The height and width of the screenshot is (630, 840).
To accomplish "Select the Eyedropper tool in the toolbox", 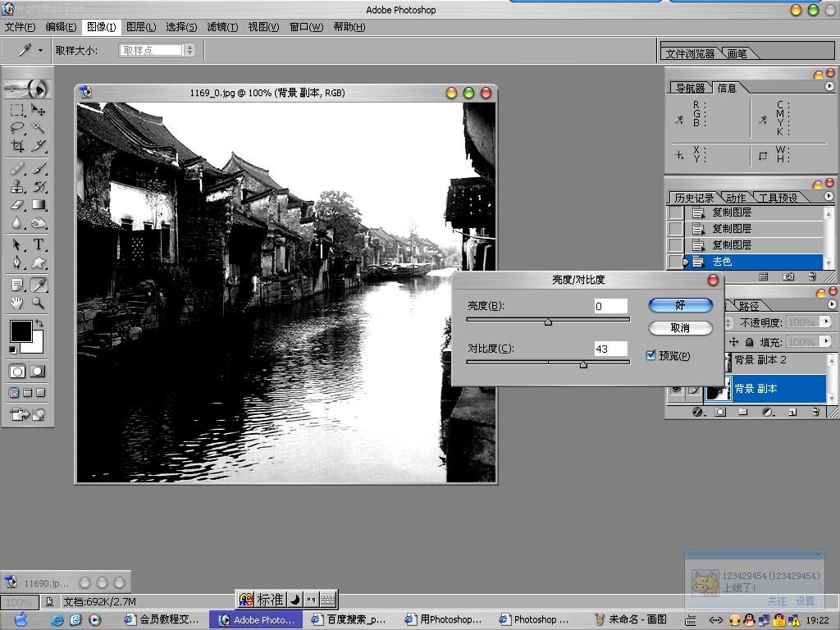I will [x=38, y=285].
